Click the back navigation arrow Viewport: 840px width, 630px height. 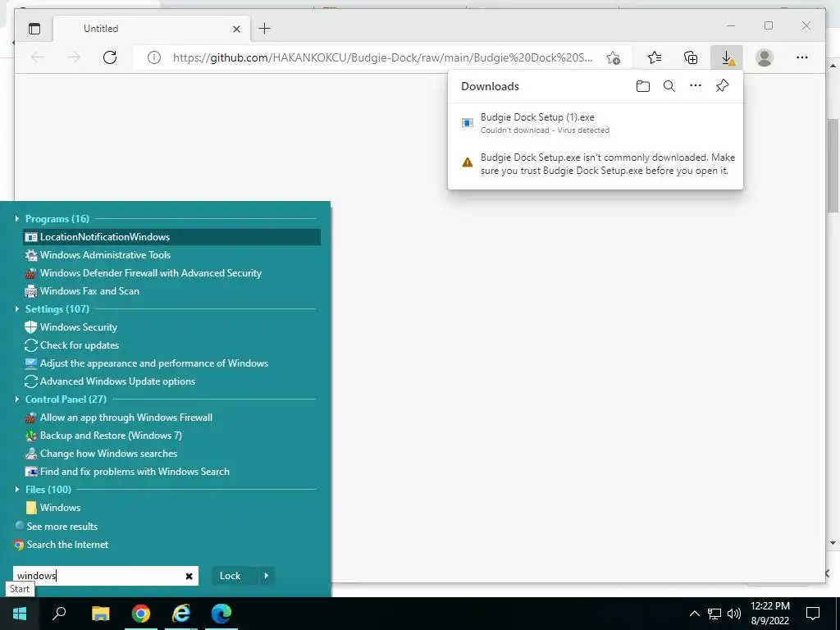pyautogui.click(x=38, y=57)
